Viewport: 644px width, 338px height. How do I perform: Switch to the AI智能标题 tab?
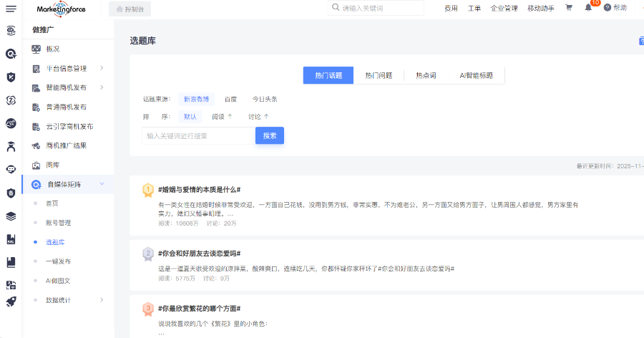coord(476,75)
